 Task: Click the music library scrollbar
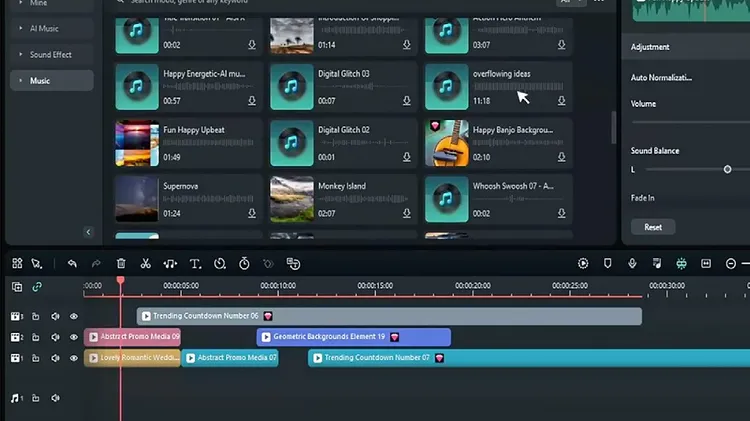pos(613,127)
